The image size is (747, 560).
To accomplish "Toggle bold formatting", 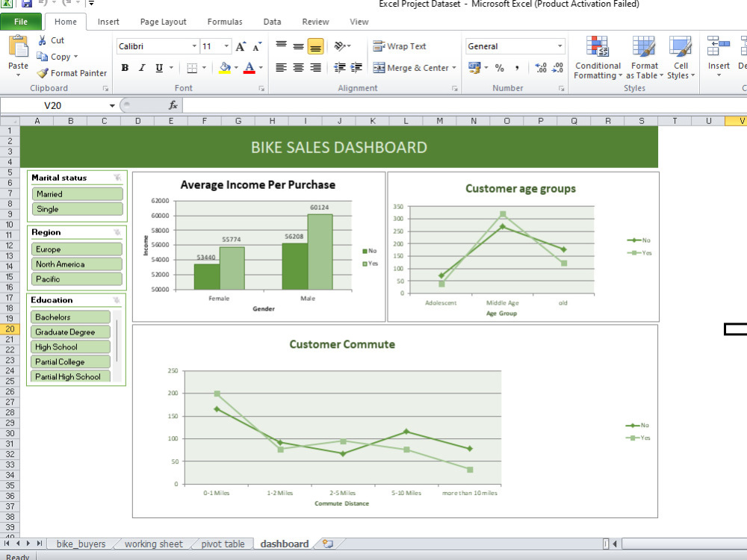I will pyautogui.click(x=125, y=68).
